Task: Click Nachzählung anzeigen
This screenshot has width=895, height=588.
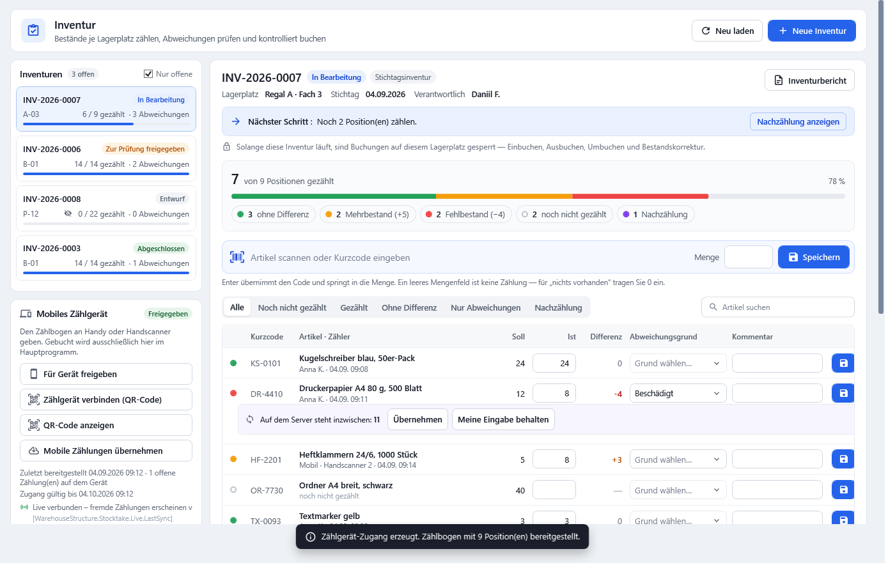Action: 798,121
